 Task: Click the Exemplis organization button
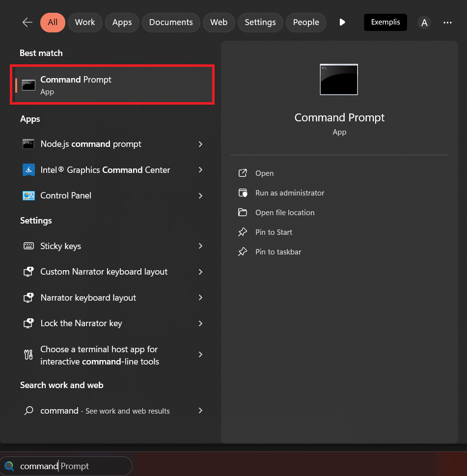point(385,22)
